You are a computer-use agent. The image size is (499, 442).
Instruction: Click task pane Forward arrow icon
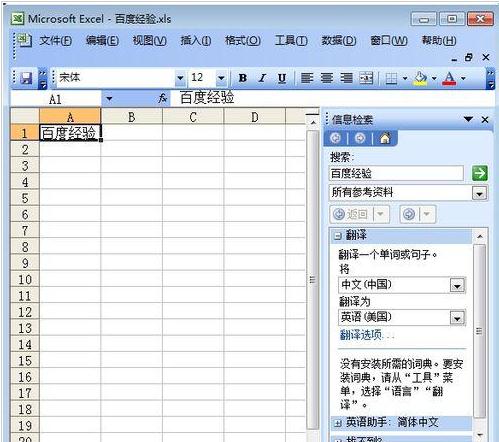[360, 138]
